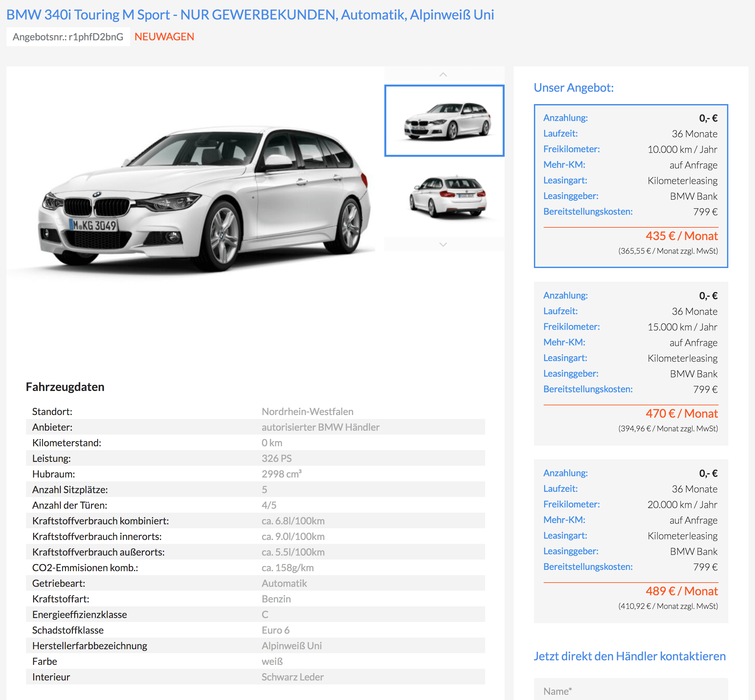Viewport: 755px width, 700px height.
Task: Click the (365,55 € / Monat zzgl. MwSt) text
Action: (x=668, y=251)
